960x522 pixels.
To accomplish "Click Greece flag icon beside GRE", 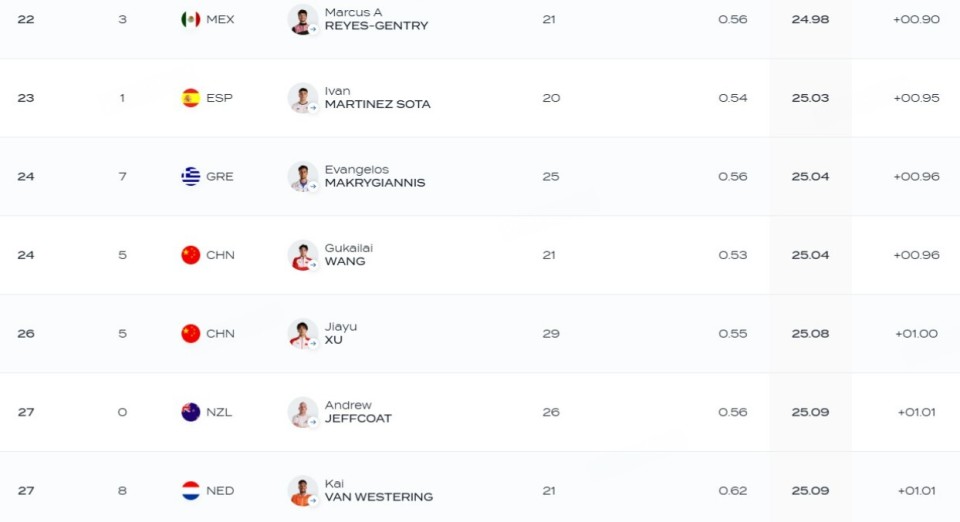I will click(x=191, y=176).
